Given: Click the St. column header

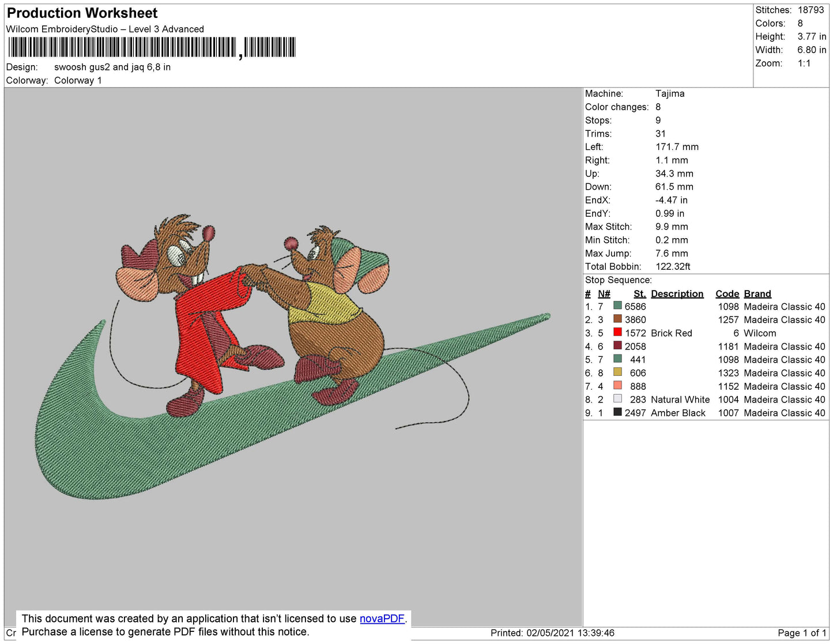Looking at the screenshot, I should pos(639,293).
